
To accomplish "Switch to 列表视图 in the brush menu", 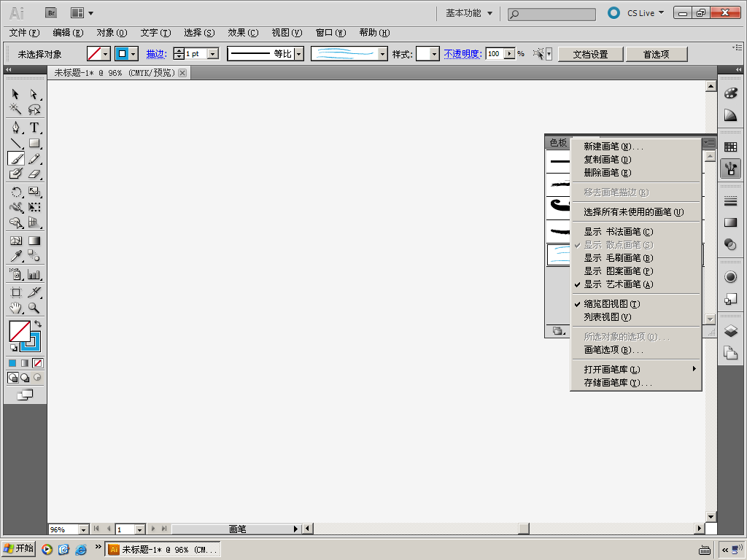I will click(x=607, y=317).
